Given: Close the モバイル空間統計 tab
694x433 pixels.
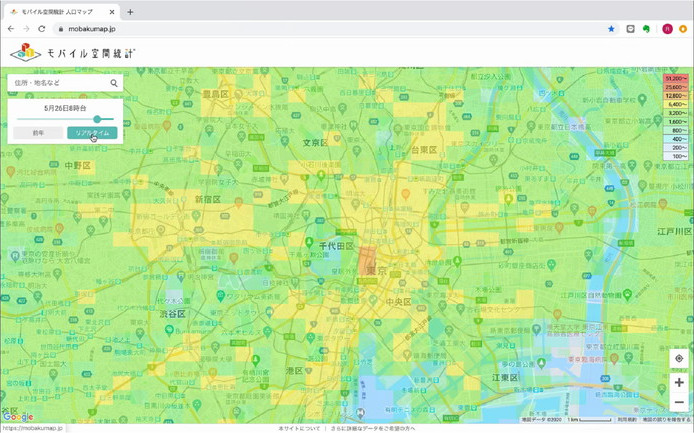Looking at the screenshot, I should tap(112, 12).
